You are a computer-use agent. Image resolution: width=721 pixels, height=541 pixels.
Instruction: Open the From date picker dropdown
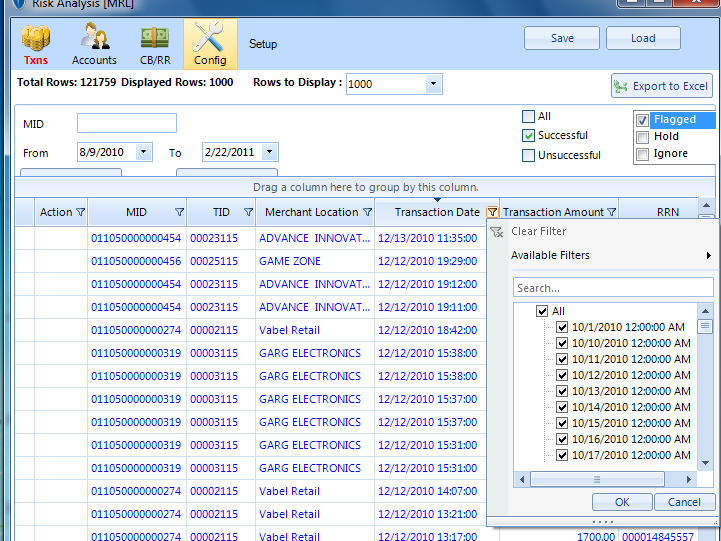pos(143,152)
